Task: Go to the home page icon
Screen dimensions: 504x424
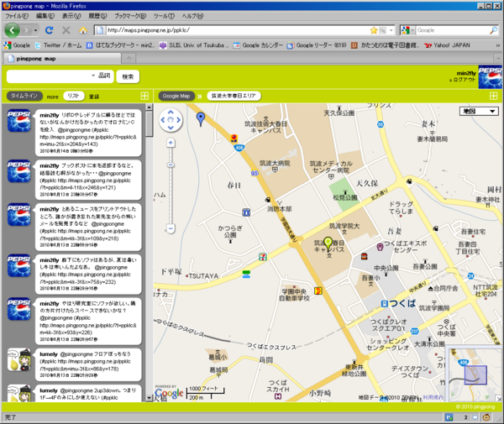Action: tap(83, 30)
